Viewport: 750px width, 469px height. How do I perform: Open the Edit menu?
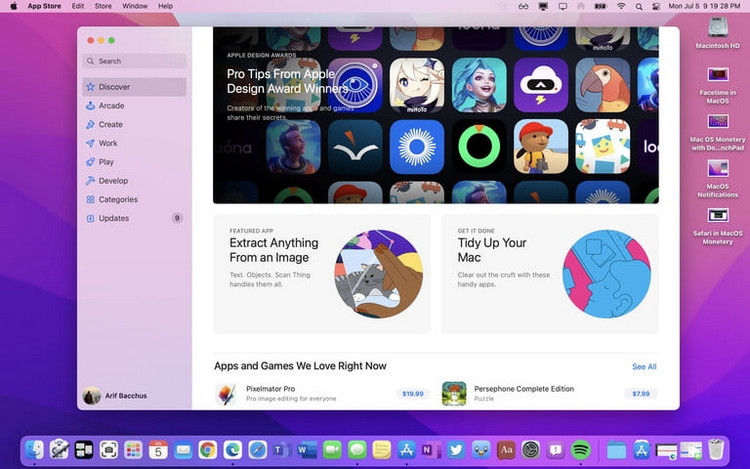tap(77, 6)
